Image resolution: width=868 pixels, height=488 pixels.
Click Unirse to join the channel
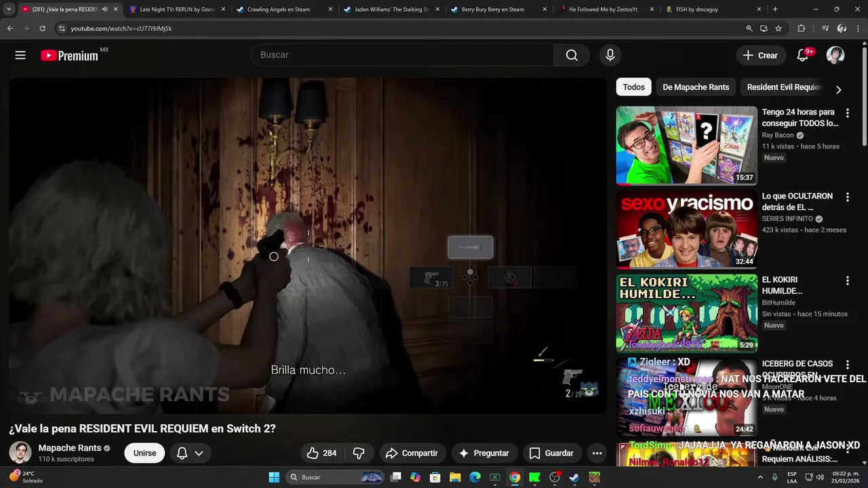tap(144, 453)
